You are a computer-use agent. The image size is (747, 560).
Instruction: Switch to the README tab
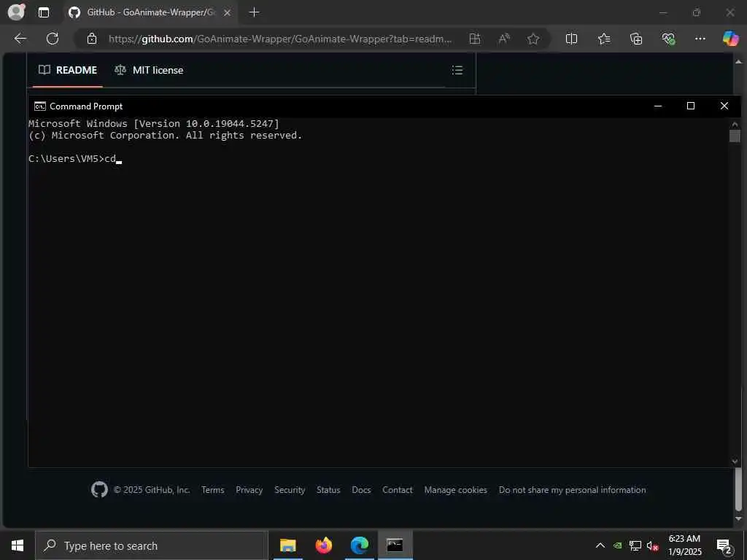(68, 70)
